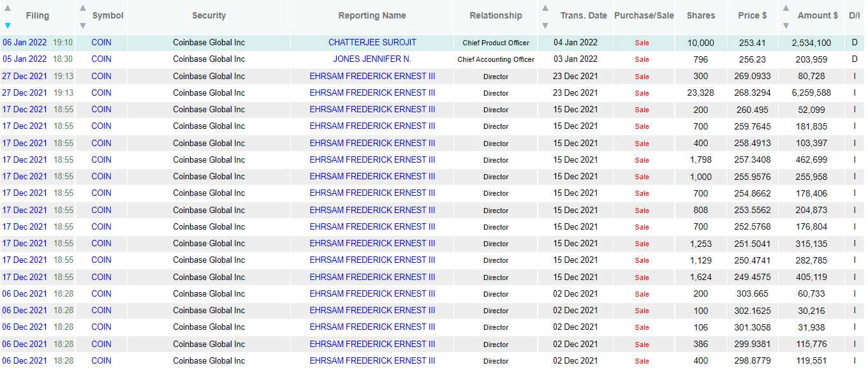Select the 260.495 price cell
The width and height of the screenshot is (868, 370).
[753, 109]
